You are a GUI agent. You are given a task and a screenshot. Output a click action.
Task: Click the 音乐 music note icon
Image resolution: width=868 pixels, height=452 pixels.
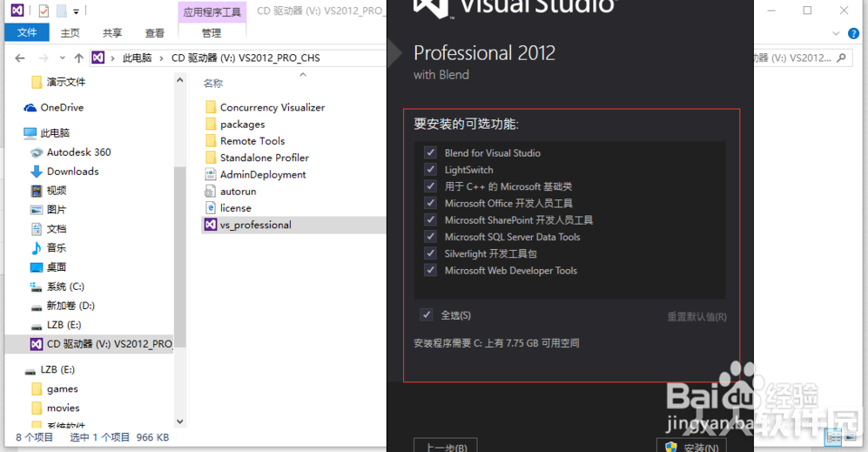pyautogui.click(x=37, y=248)
